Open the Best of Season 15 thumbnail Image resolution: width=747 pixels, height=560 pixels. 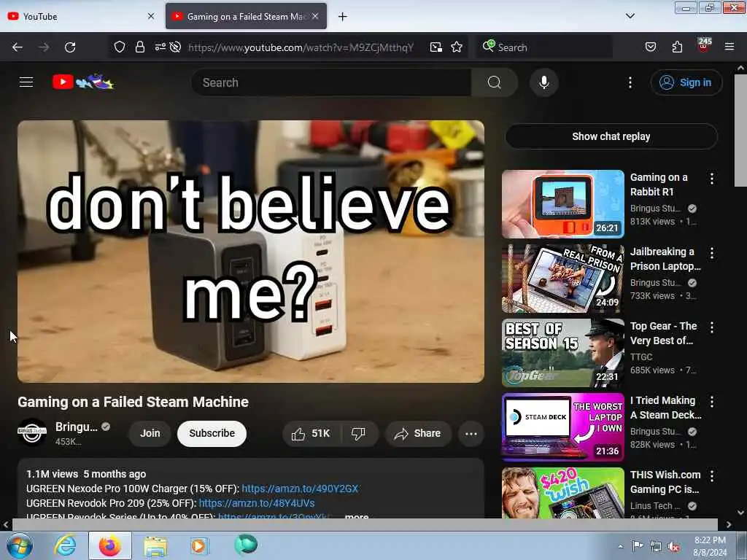563,353
